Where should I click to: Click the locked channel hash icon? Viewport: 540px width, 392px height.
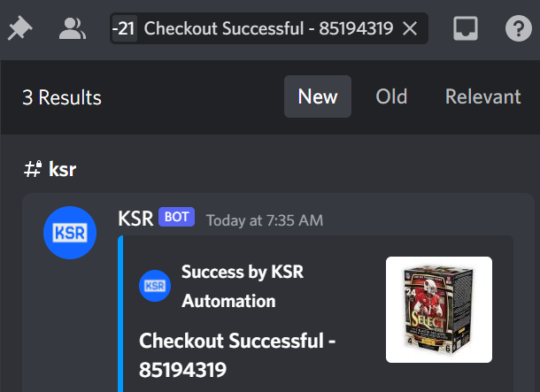coord(33,169)
